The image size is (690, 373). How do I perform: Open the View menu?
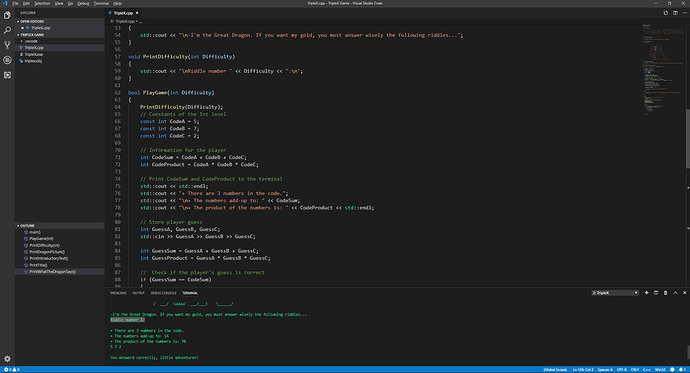point(59,3)
